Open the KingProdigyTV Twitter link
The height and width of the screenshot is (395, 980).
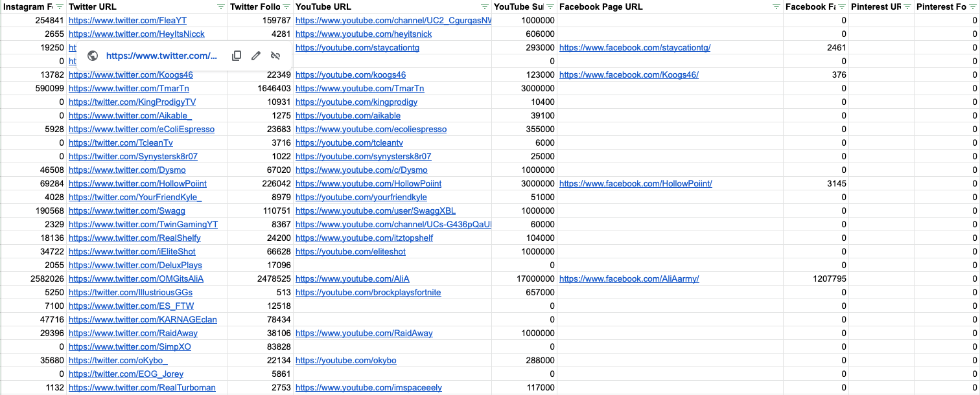point(132,102)
